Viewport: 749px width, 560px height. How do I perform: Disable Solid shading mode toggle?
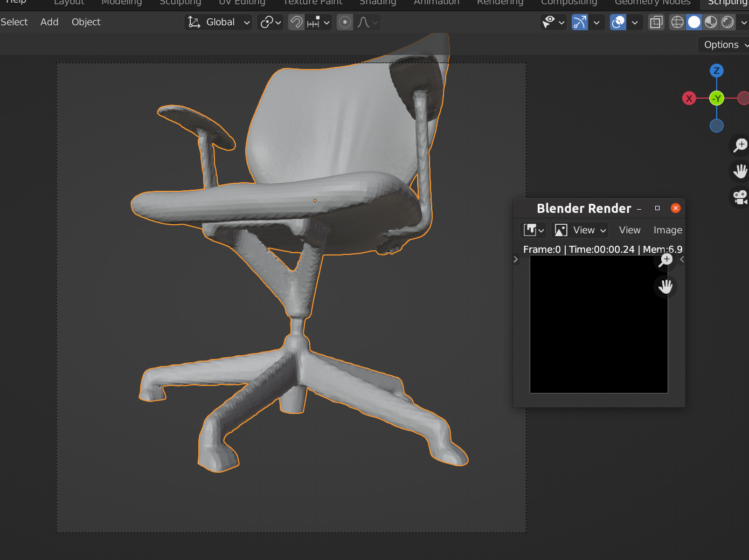(694, 22)
